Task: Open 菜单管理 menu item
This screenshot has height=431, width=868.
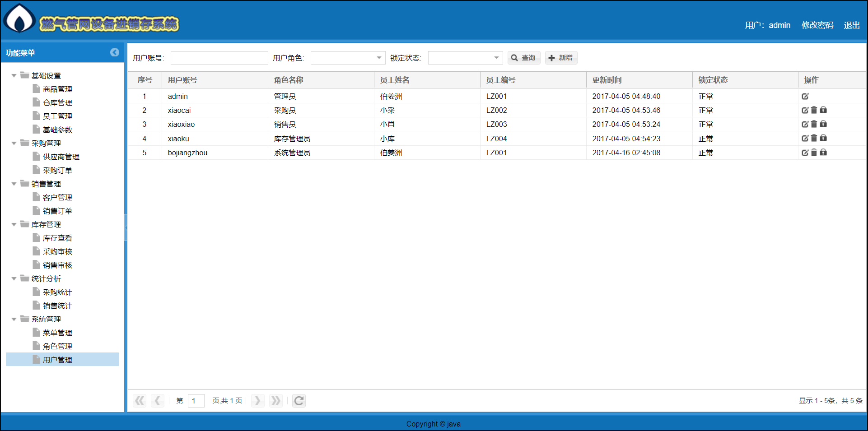Action: pos(57,333)
